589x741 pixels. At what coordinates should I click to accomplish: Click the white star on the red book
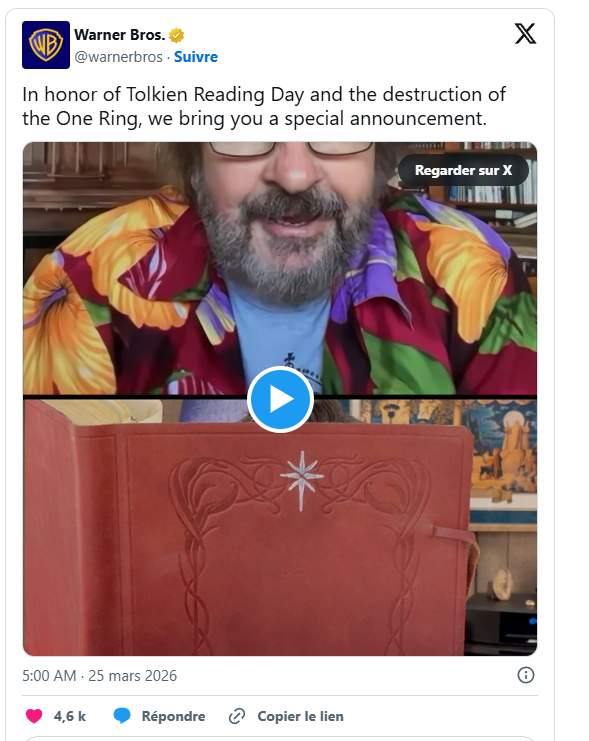pos(302,480)
